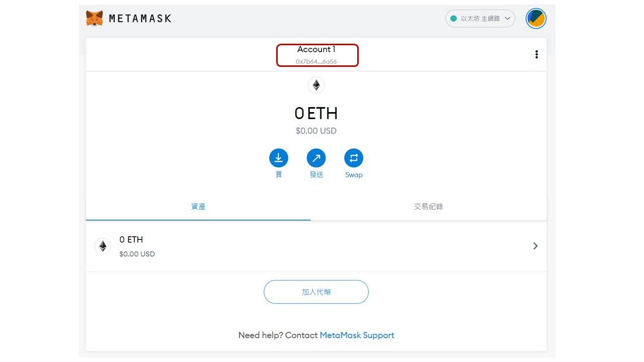Click the MetaMask fox logo

coord(95,19)
